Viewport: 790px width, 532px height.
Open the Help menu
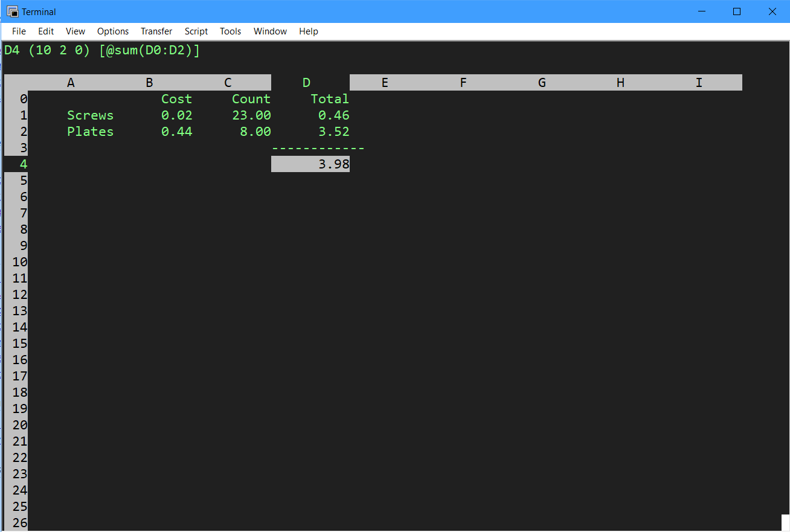click(x=309, y=31)
